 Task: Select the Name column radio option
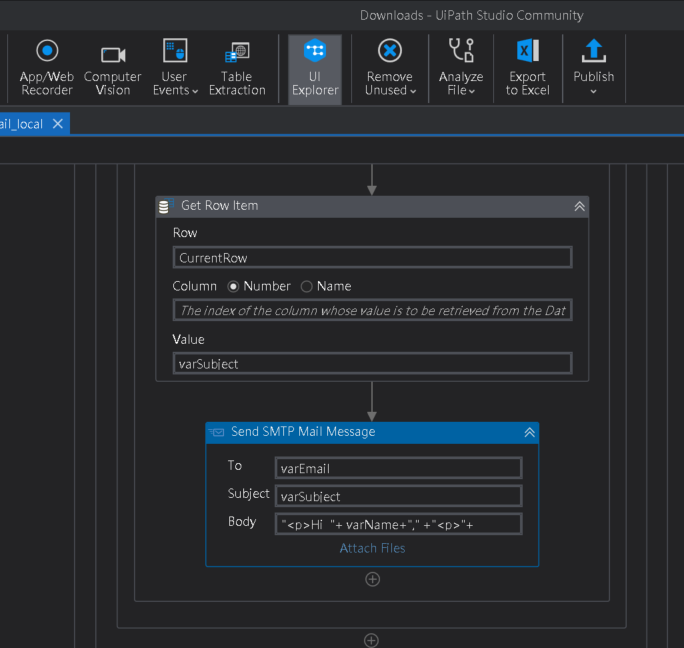(307, 286)
